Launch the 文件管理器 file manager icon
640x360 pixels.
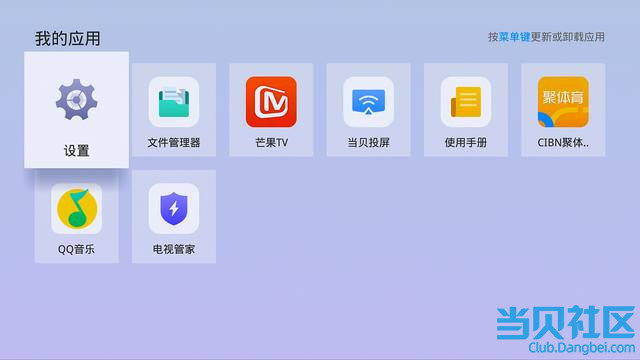coord(174,102)
